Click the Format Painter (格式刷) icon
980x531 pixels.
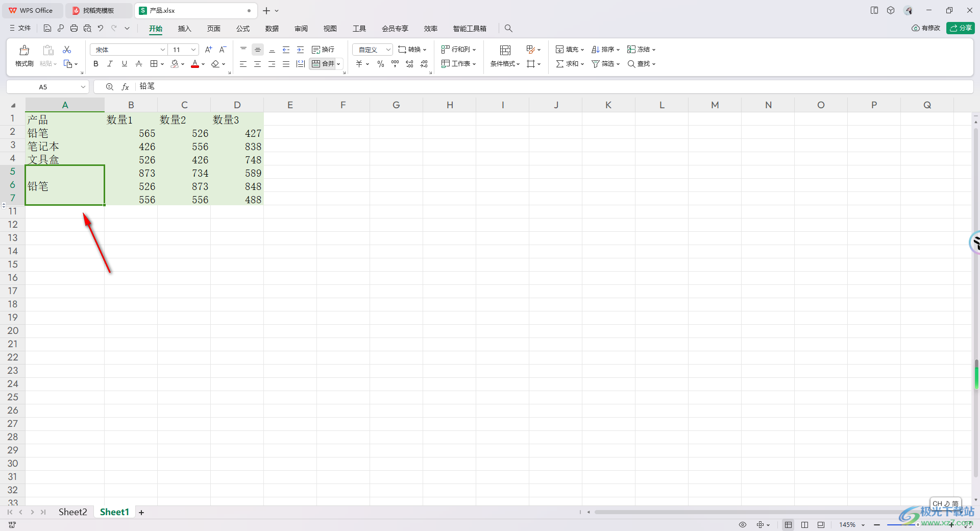pos(24,50)
